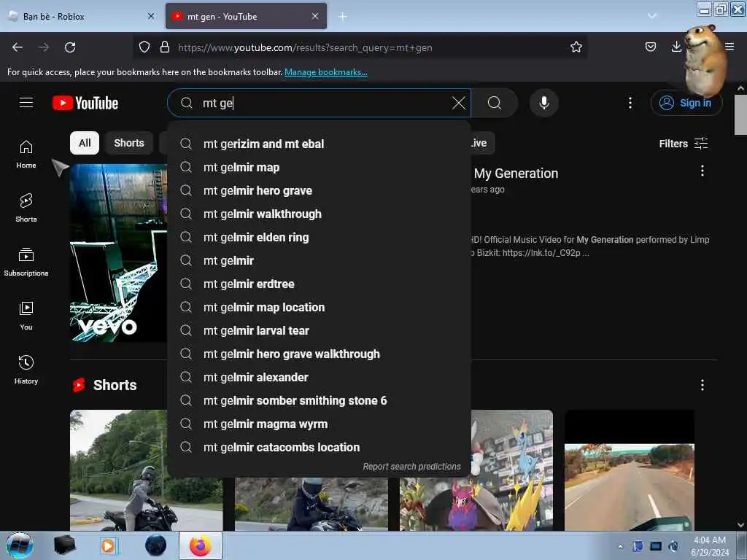Go back in browser history

tap(18, 47)
